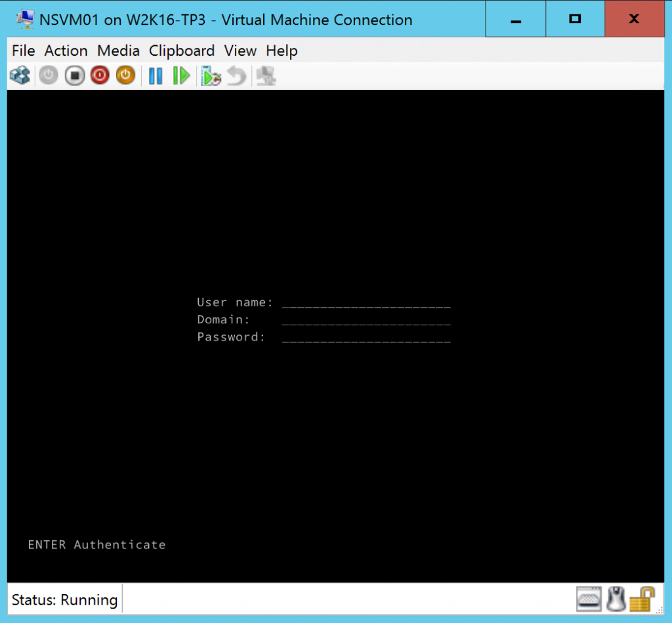Focus the Domain field

tap(366, 320)
